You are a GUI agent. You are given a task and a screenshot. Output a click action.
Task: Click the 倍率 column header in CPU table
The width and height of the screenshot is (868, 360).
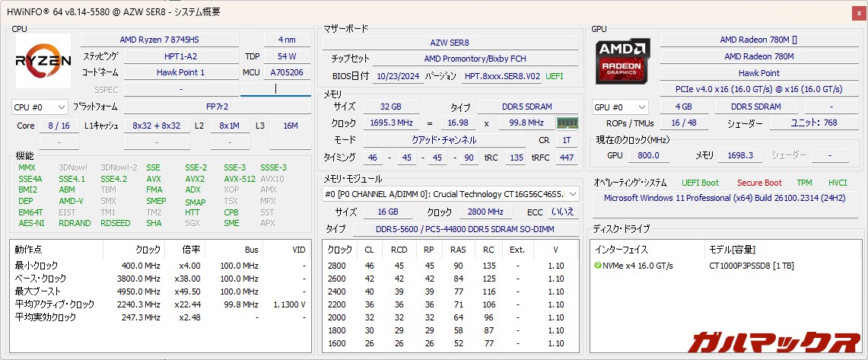click(x=192, y=250)
